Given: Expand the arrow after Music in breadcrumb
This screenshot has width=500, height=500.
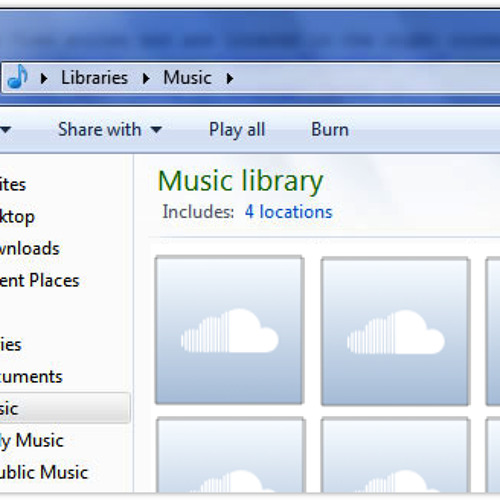Looking at the screenshot, I should click(230, 79).
